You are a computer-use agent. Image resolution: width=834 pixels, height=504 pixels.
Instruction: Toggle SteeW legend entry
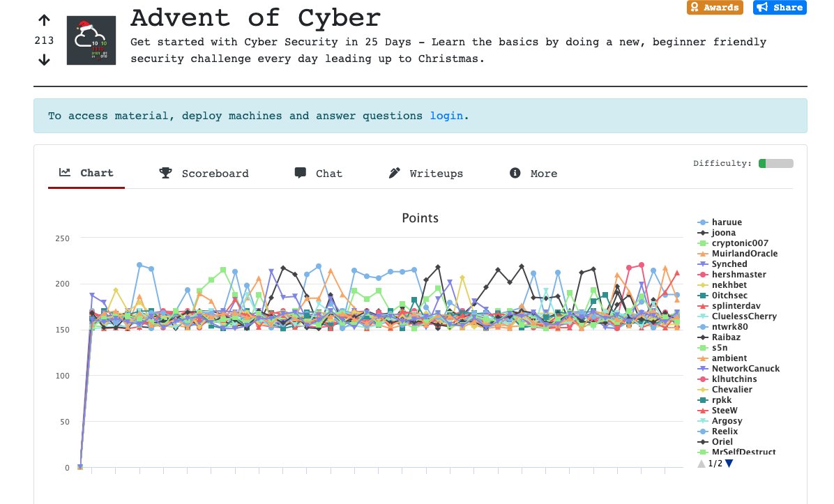coord(718,411)
